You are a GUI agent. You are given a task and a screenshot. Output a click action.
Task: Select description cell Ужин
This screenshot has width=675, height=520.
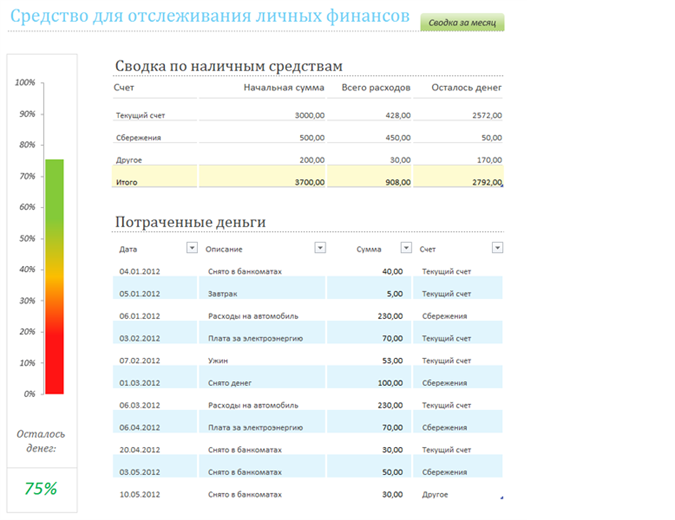[218, 361]
